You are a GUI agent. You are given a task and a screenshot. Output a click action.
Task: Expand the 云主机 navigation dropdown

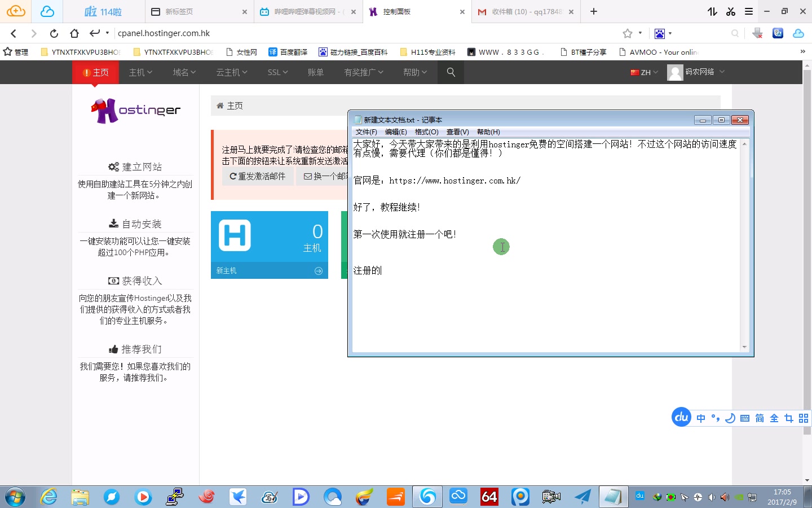[x=232, y=72]
